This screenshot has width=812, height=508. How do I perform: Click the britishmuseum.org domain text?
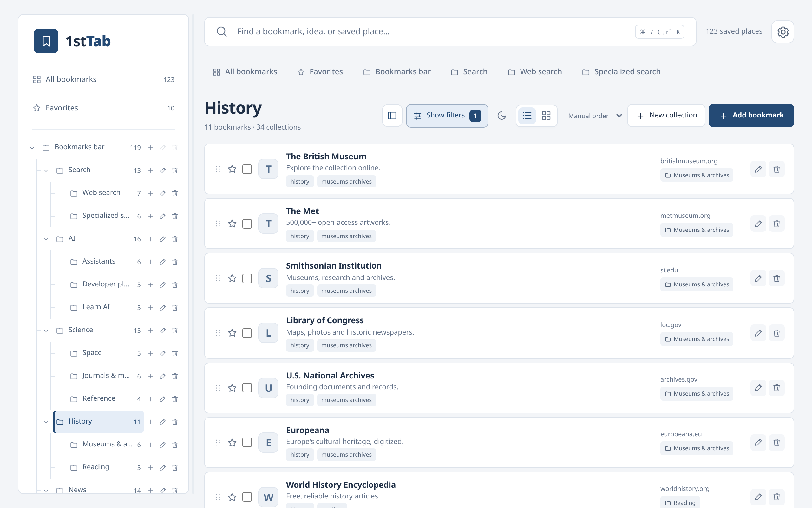point(689,161)
